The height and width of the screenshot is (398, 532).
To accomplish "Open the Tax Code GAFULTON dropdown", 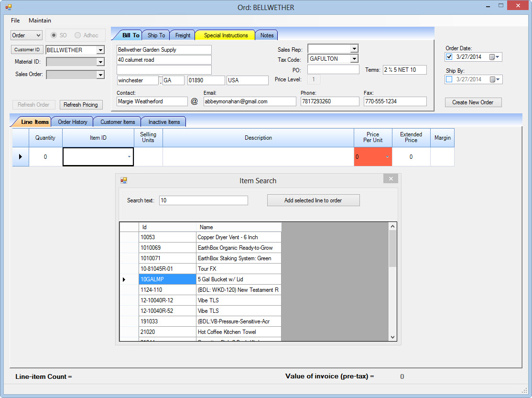I will [x=354, y=59].
